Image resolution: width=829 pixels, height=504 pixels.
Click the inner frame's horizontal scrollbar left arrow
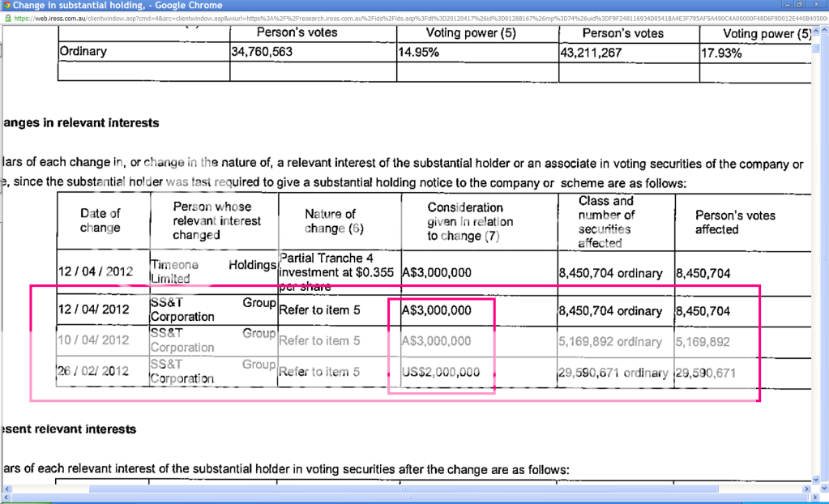point(6,489)
